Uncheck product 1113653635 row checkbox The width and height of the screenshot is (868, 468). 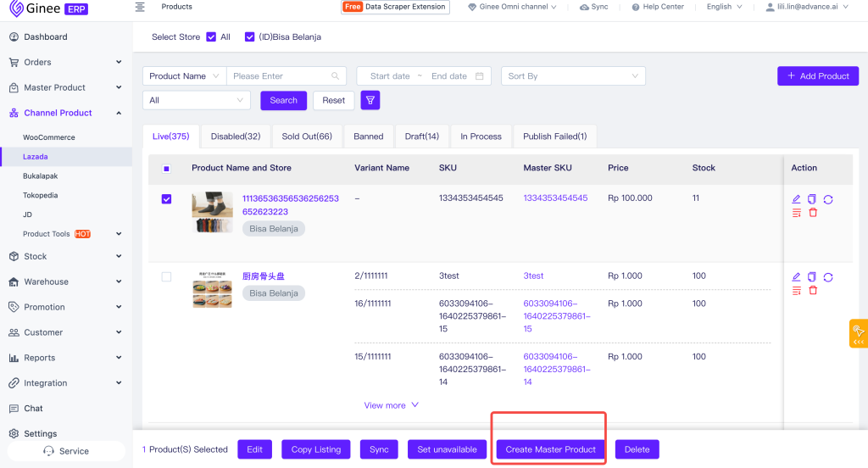(x=166, y=199)
